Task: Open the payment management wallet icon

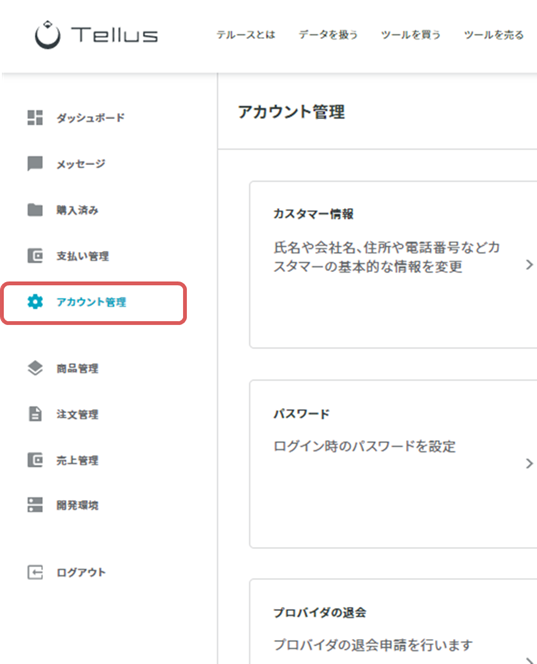Action: coord(35,256)
